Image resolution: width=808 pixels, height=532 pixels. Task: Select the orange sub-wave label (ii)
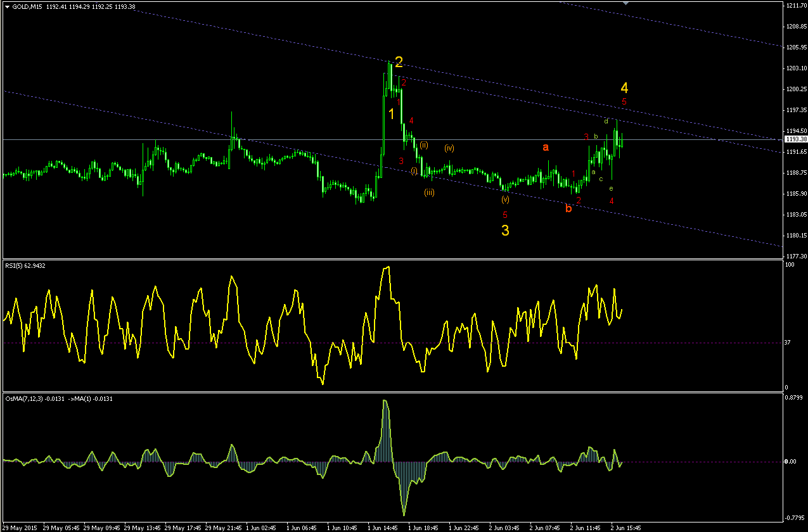[423, 145]
